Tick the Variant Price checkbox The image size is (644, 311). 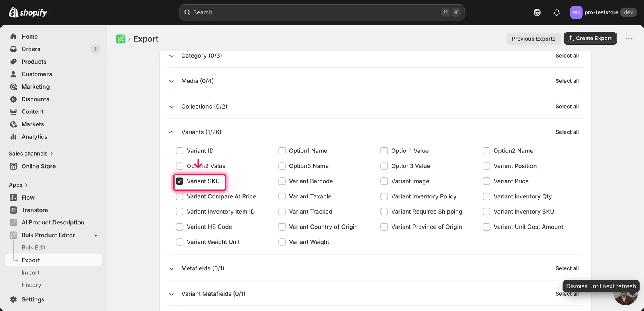coord(487,181)
